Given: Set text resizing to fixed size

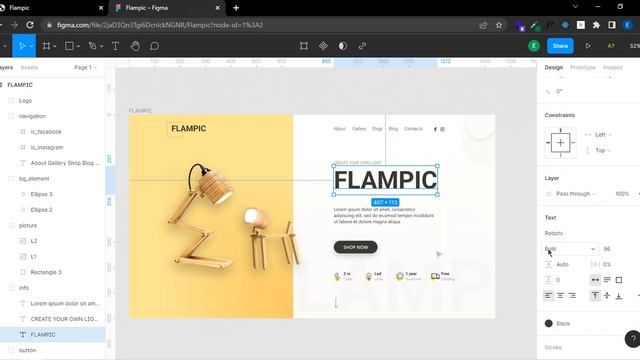Looking at the screenshot, I should click(x=619, y=280).
